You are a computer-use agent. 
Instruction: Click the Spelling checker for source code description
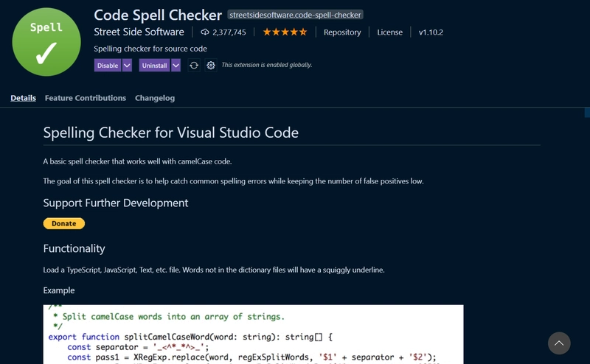(150, 49)
